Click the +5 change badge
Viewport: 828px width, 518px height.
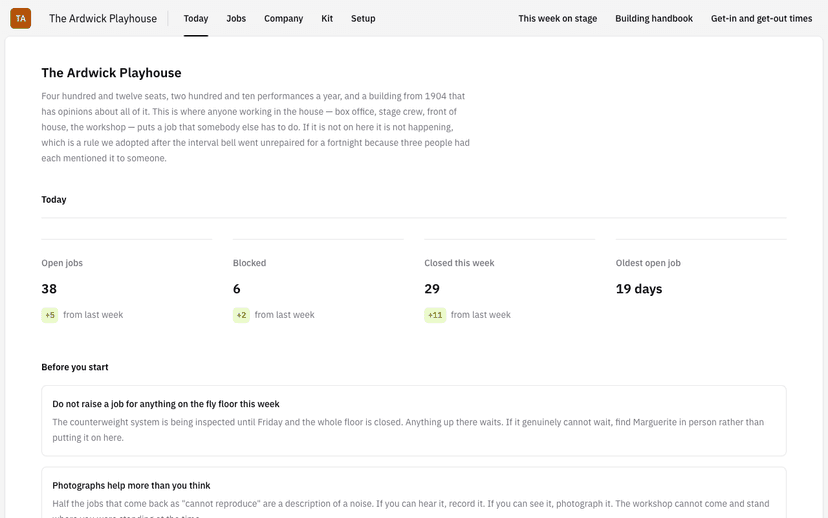click(x=50, y=315)
